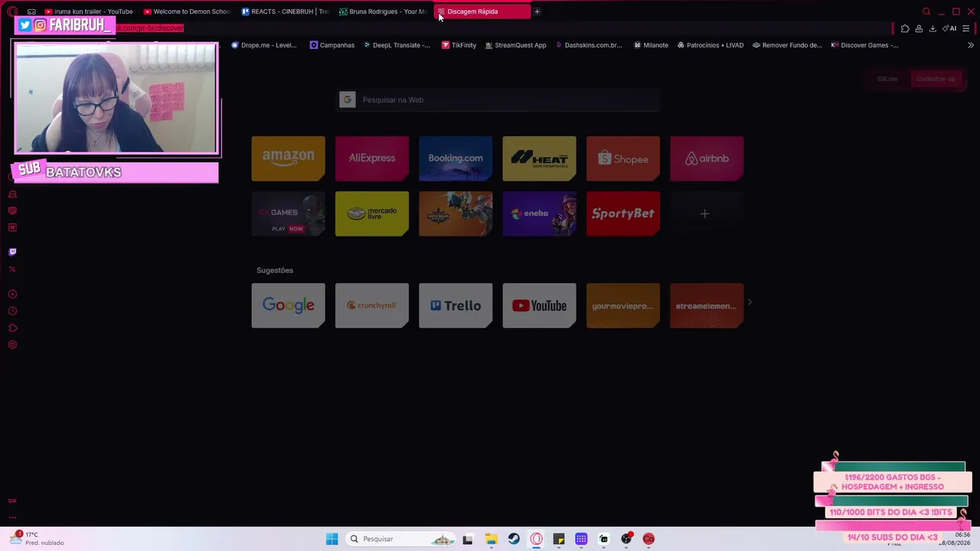Viewport: 980px width, 551px height.
Task: Open the sidebar three-dots menu
Action: (x=12, y=517)
